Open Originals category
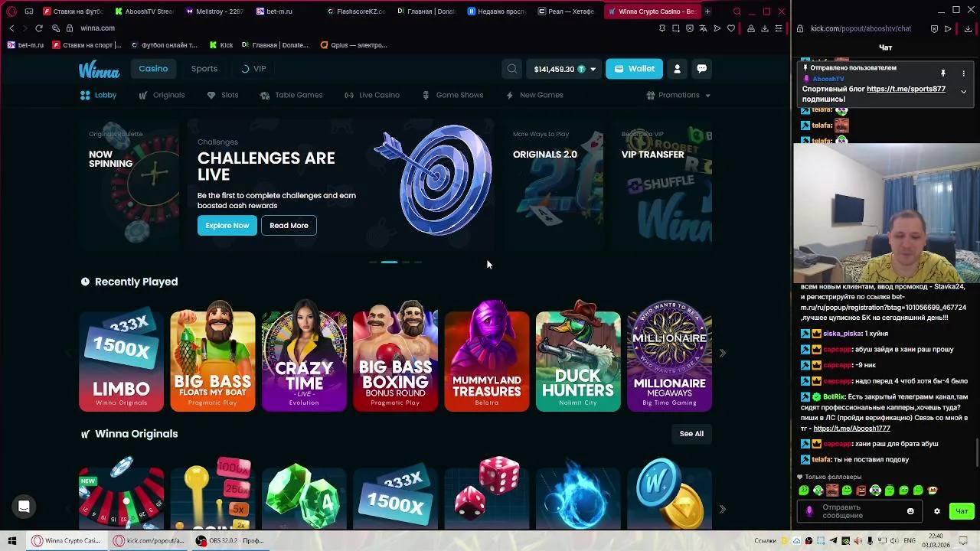The image size is (980, 551). (x=162, y=96)
